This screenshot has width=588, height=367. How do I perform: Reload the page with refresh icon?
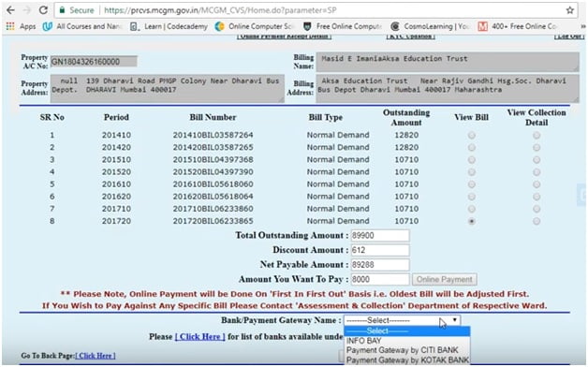tap(43, 10)
